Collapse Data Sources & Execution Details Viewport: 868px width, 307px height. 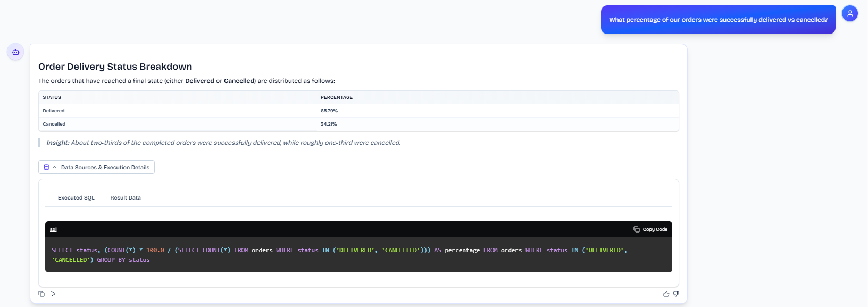96,167
